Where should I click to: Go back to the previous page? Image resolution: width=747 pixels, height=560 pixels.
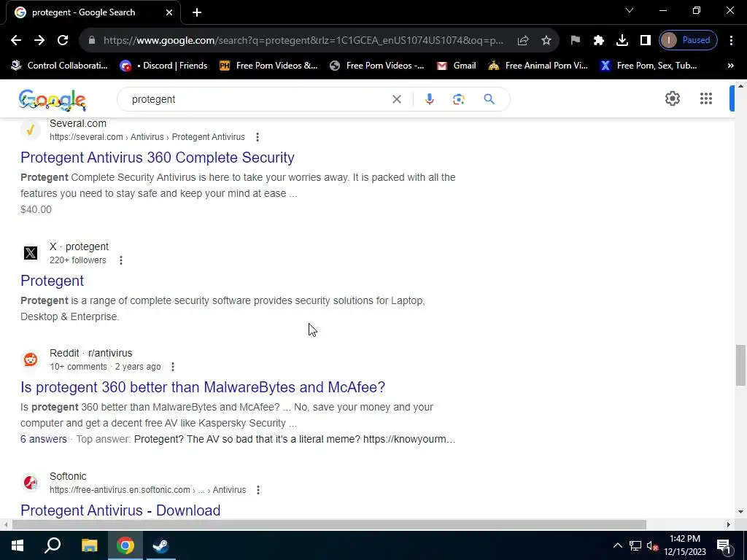[16, 40]
